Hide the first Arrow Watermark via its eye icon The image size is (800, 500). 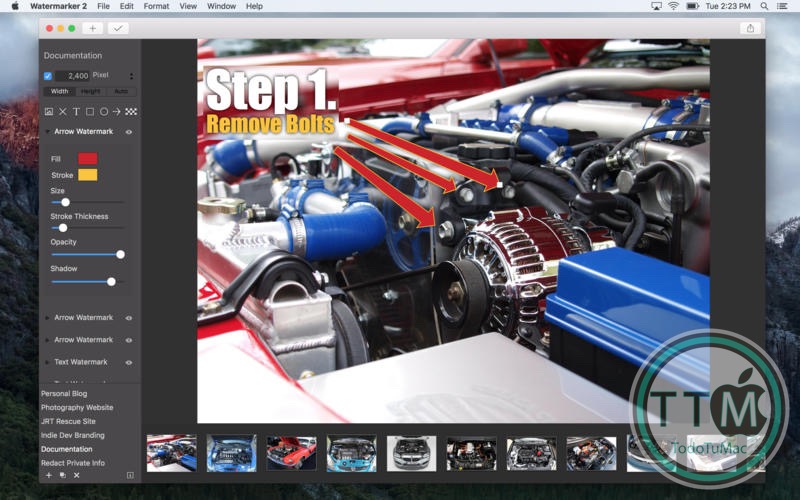tap(129, 132)
